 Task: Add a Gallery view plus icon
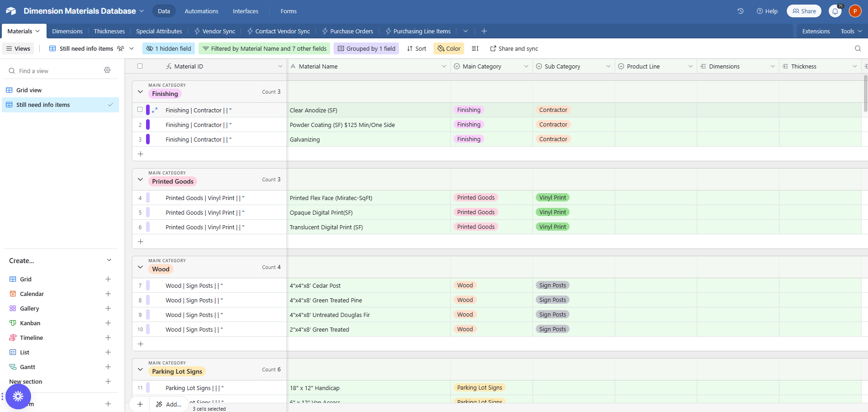click(x=108, y=308)
